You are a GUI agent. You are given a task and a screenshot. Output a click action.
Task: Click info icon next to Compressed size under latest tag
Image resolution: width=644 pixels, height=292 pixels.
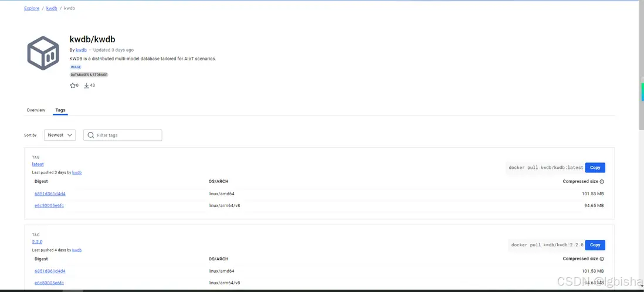(602, 182)
